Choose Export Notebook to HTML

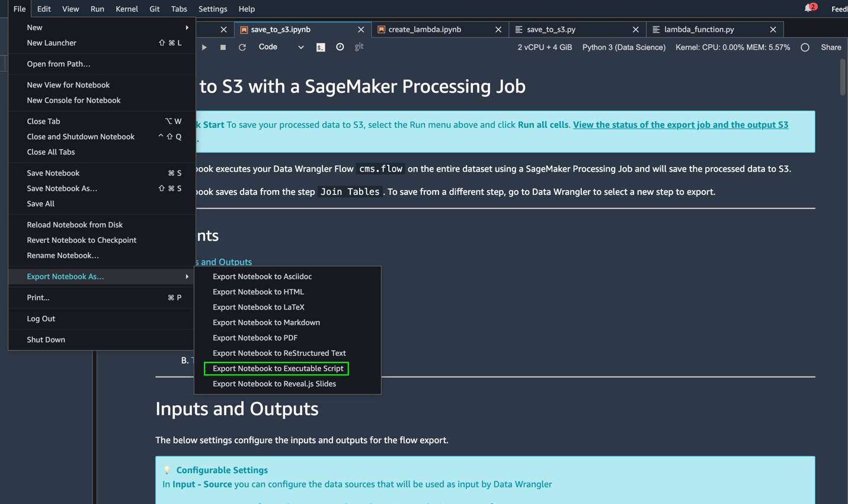(x=258, y=292)
